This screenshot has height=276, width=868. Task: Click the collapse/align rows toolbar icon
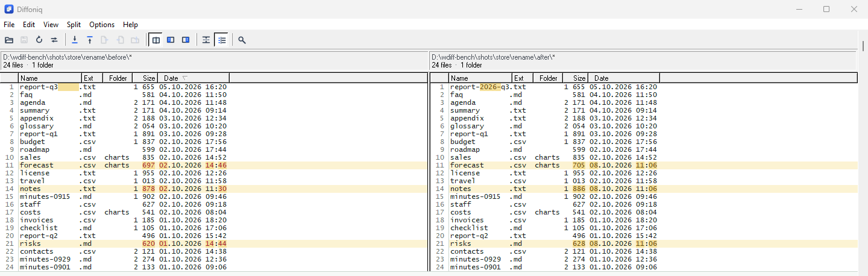[206, 40]
